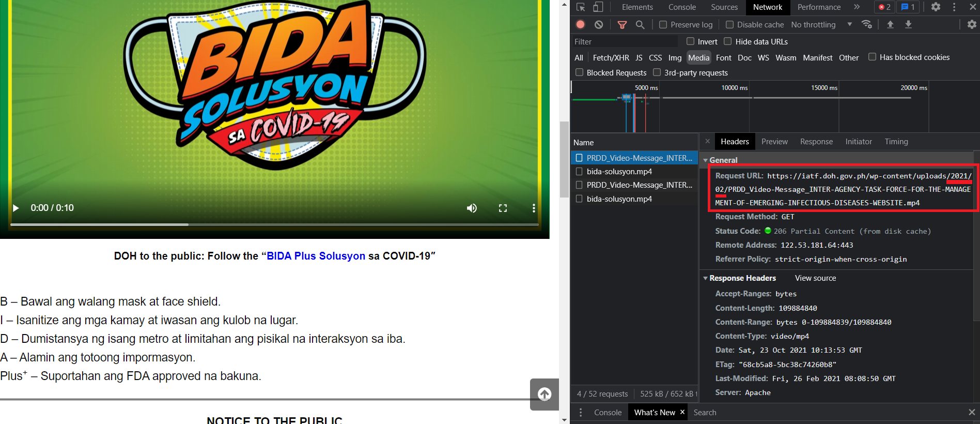Screen dimensions: 980x424
Task: Switch to the Console tab
Action: click(x=682, y=7)
